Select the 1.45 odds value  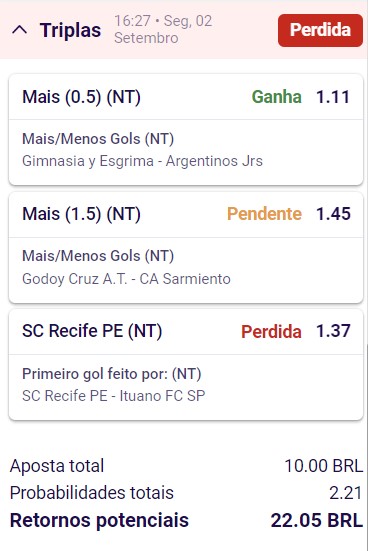coord(333,214)
